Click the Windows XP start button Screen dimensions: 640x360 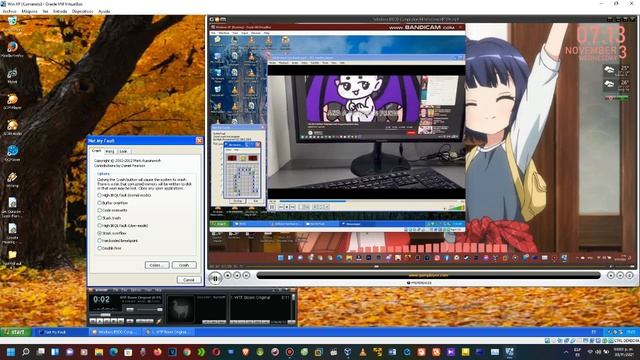pos(16,332)
